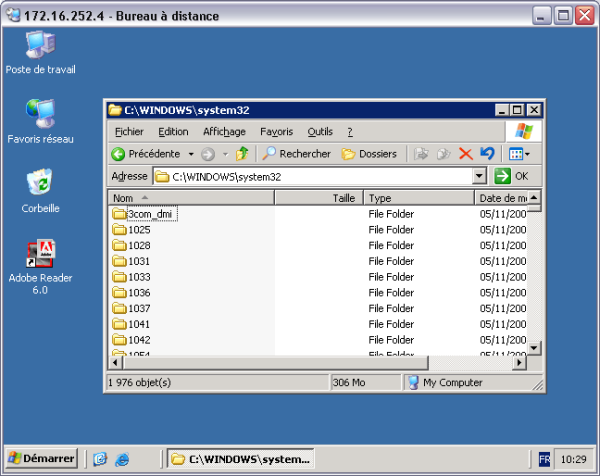
Task: Open the Fichier menu
Action: (x=129, y=132)
